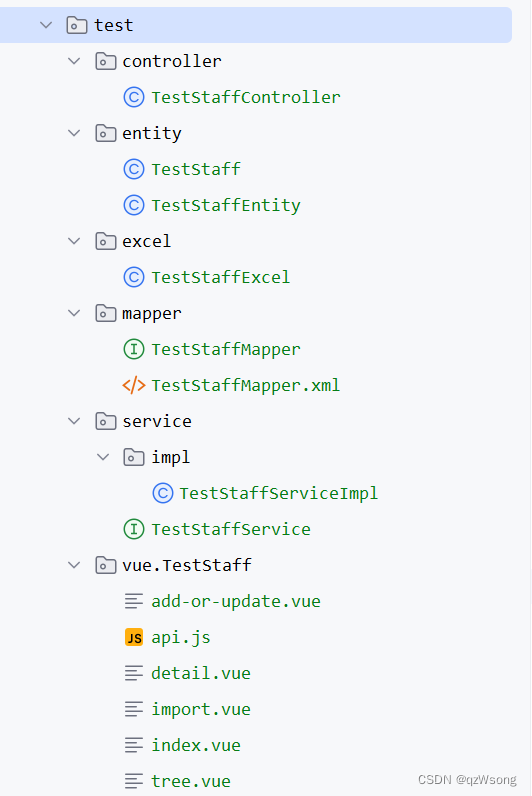532x796 pixels.
Task: Select the TestStaffExcel class
Action: (221, 277)
